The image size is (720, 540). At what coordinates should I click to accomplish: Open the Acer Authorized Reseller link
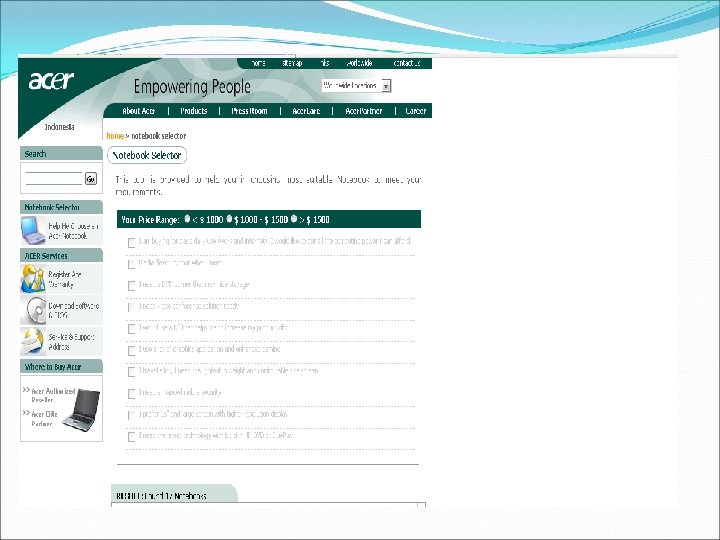(x=53, y=395)
